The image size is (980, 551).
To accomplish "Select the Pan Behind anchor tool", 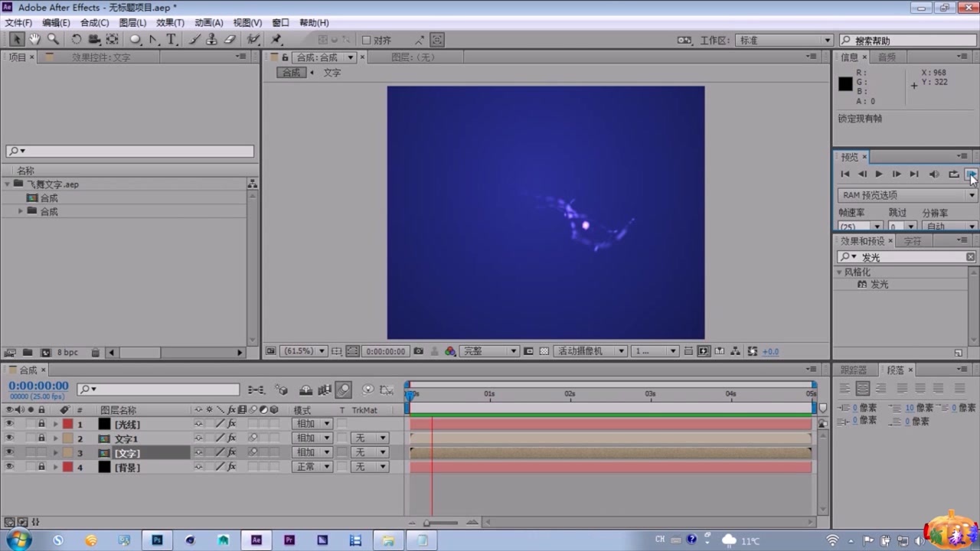I will point(113,40).
